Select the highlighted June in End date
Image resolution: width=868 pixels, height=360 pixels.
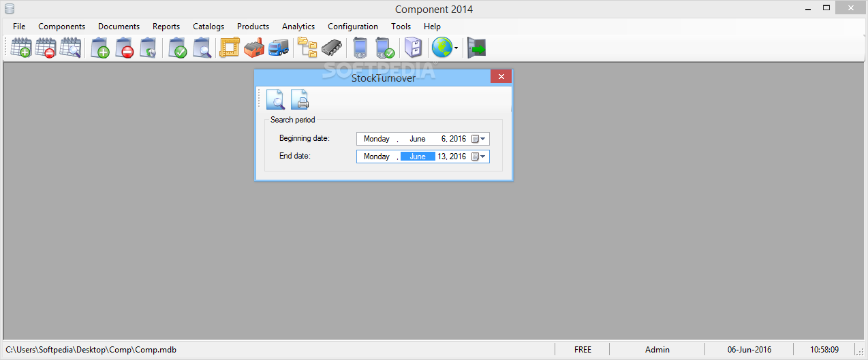pos(418,157)
